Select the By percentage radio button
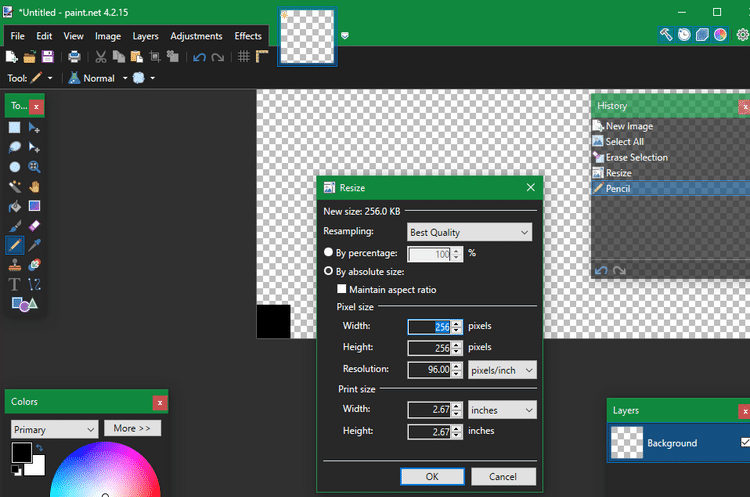 [x=329, y=253]
